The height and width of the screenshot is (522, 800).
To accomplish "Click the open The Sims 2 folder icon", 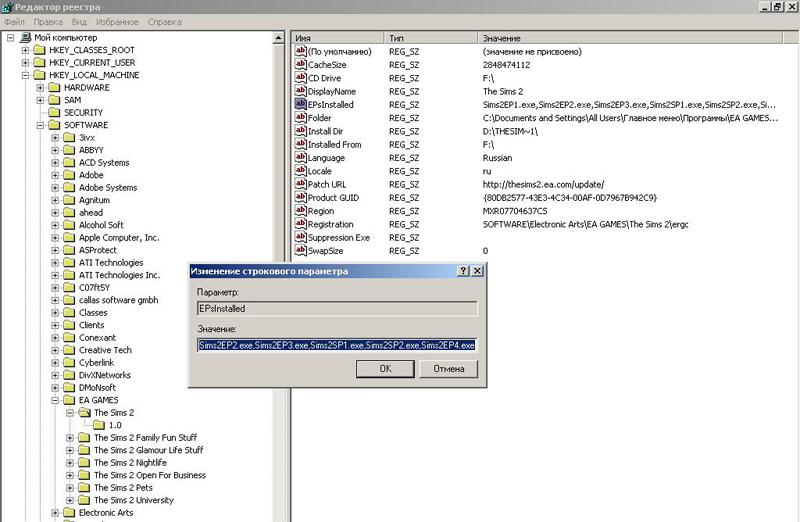I will pos(84,412).
